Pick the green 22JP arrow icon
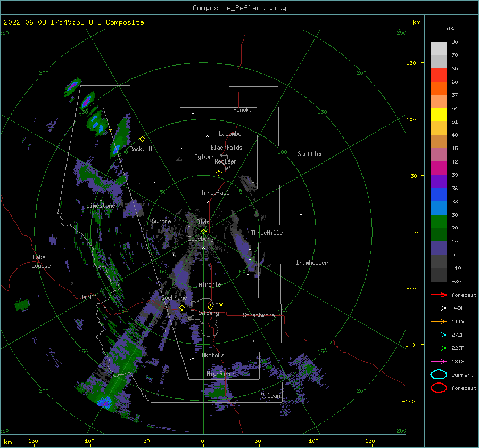The image size is (479, 448). [x=439, y=348]
